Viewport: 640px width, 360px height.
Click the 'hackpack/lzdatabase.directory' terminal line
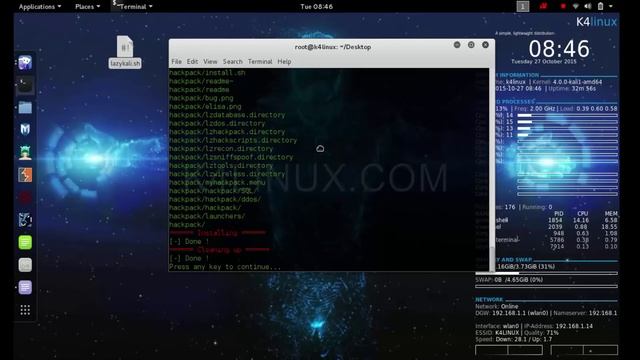[227, 115]
